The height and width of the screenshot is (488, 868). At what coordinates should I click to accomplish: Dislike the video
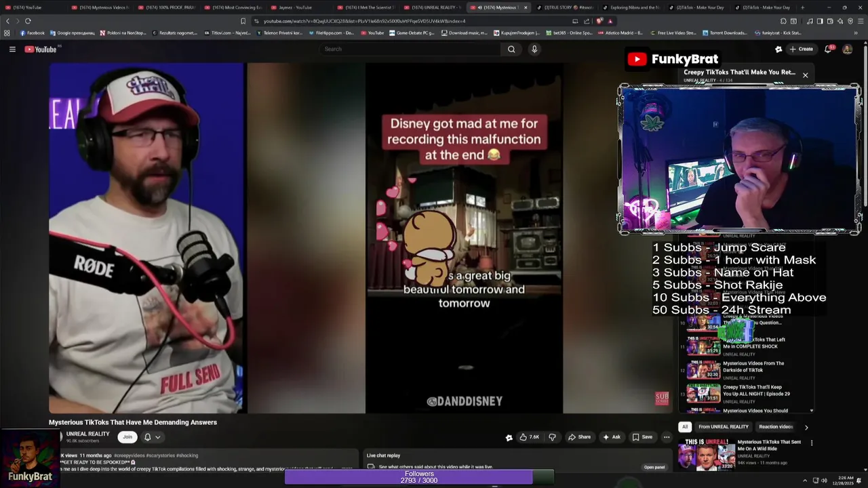pyautogui.click(x=552, y=437)
